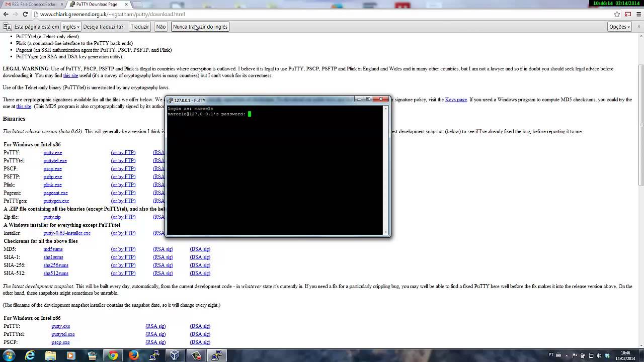Bookmark this page with the star icon
This screenshot has width=644, height=362.
(617, 14)
